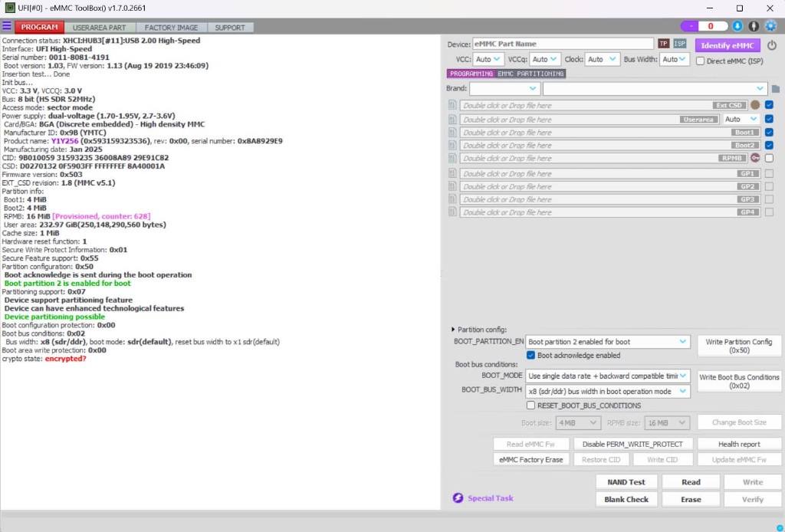Select the PROGRAMMING sub-tab
Viewport: 785px width, 532px height.
click(x=471, y=74)
